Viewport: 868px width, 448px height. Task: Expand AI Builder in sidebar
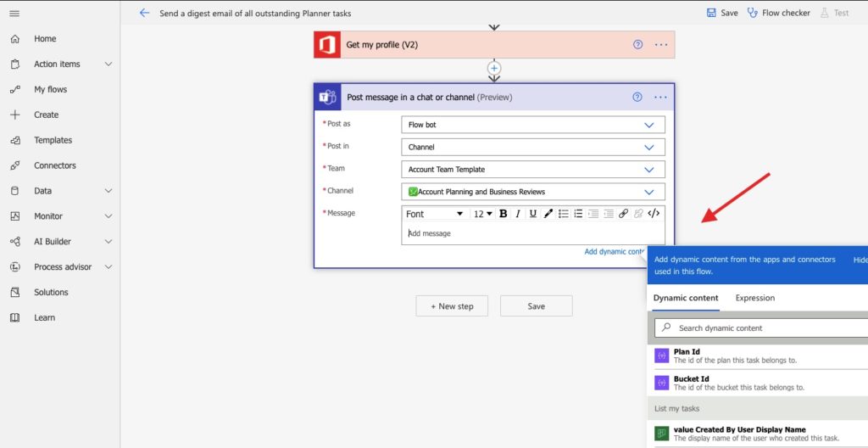108,242
